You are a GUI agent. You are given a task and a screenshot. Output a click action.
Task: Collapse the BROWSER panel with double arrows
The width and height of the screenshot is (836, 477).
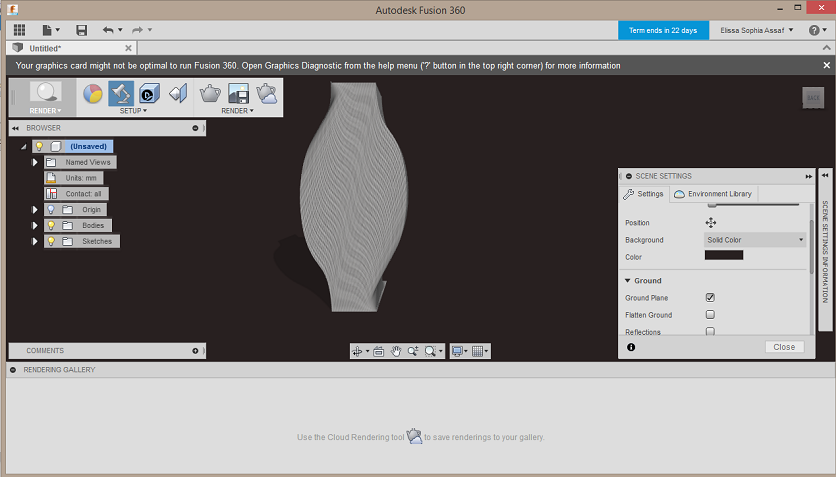coord(15,128)
